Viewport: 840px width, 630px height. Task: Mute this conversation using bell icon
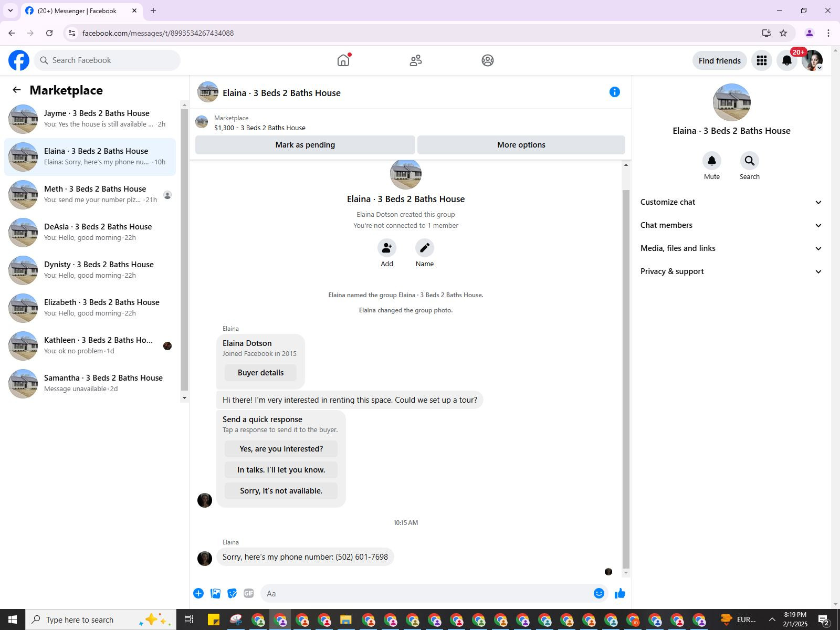[712, 161]
